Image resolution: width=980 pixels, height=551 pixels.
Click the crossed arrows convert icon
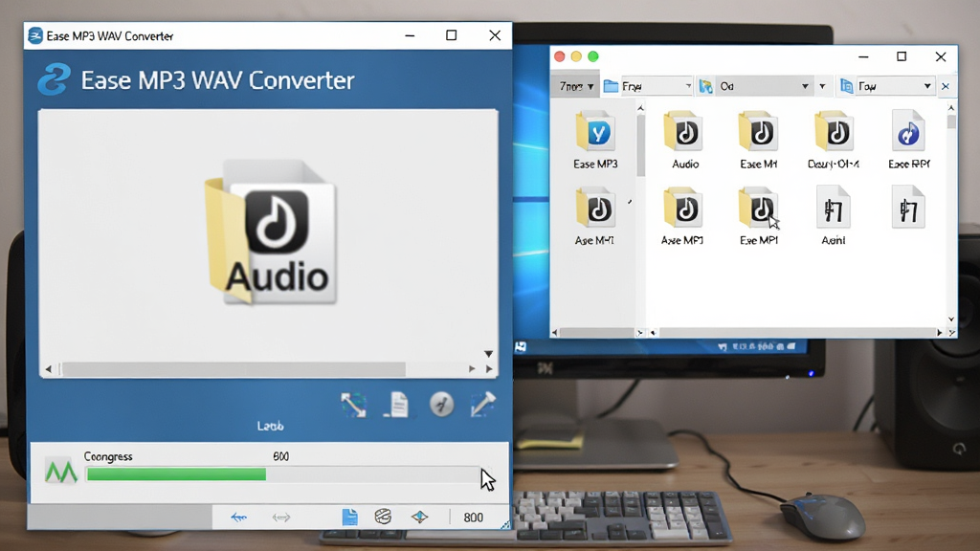click(354, 405)
